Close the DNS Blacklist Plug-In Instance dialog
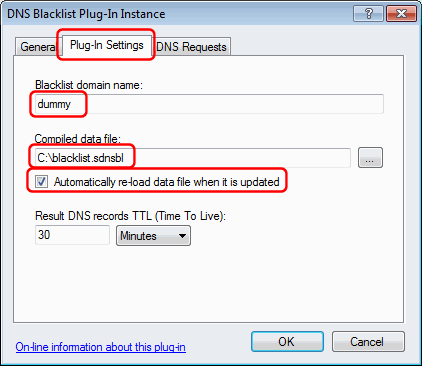Image resolution: width=422 pixels, height=366 pixels. [x=401, y=14]
